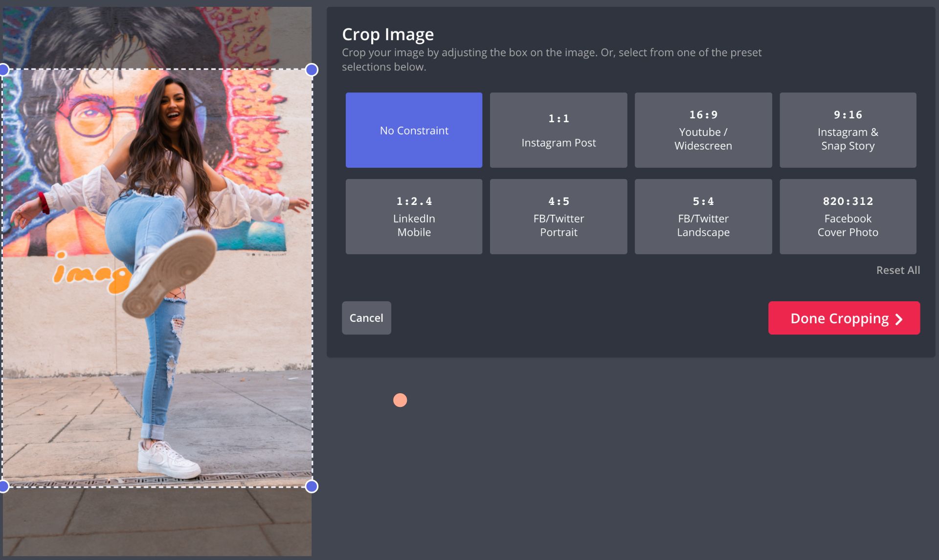Screen dimensions: 939x560
Task: Click the chevron arrow on Done Cropping
Action: pos(899,319)
